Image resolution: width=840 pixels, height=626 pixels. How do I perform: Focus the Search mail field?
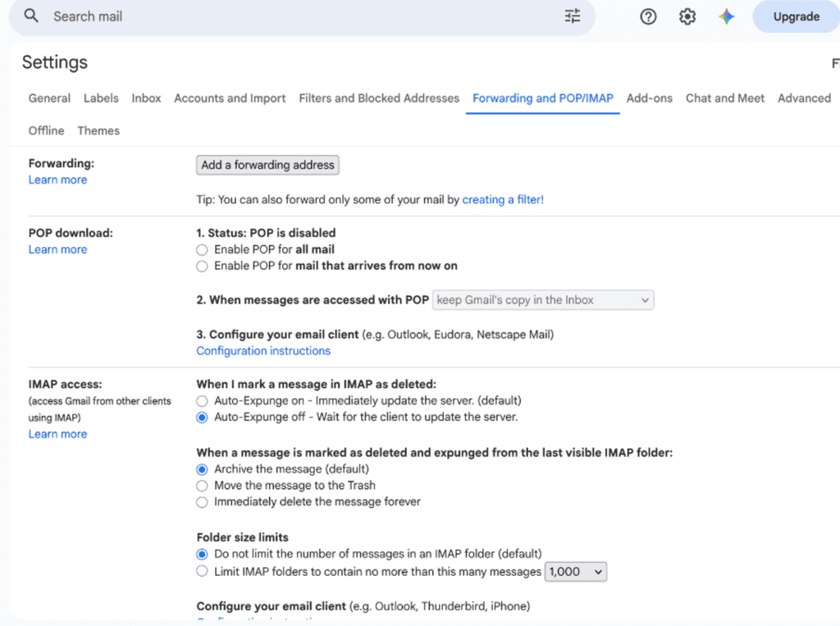[x=300, y=16]
